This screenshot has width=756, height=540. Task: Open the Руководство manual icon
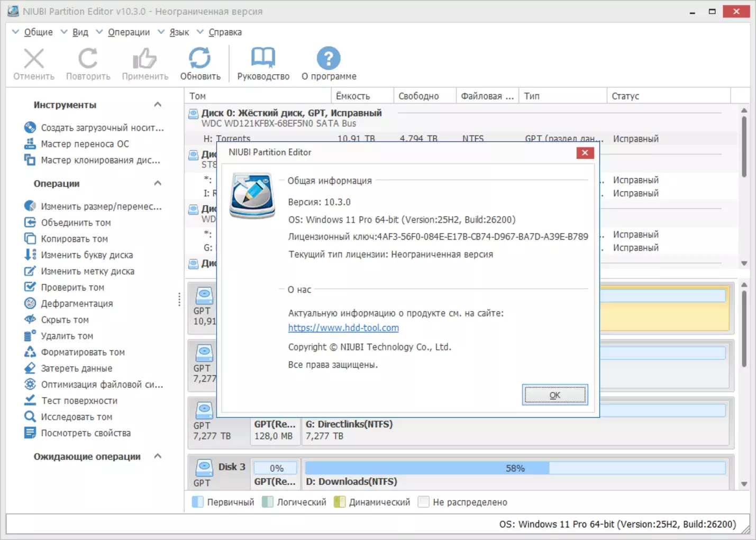263,59
